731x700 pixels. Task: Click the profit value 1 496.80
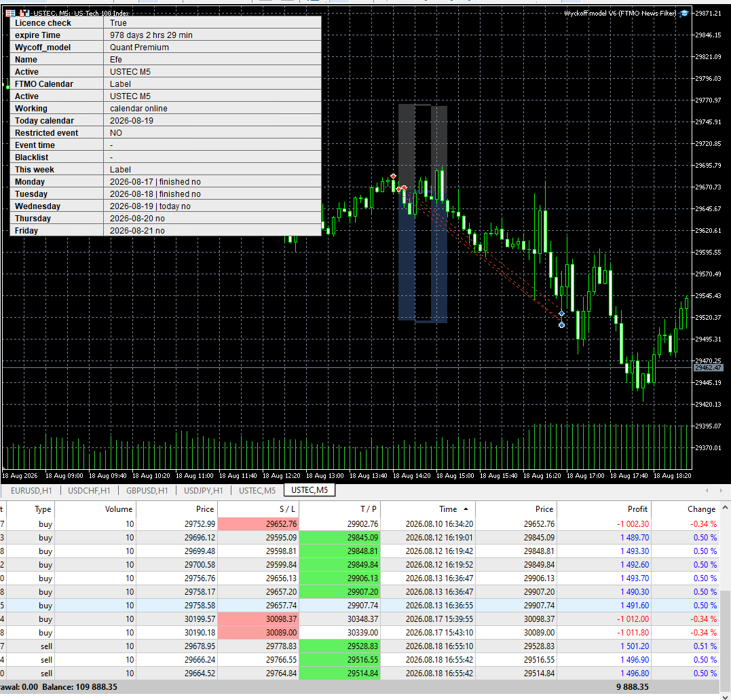pyautogui.click(x=634, y=673)
